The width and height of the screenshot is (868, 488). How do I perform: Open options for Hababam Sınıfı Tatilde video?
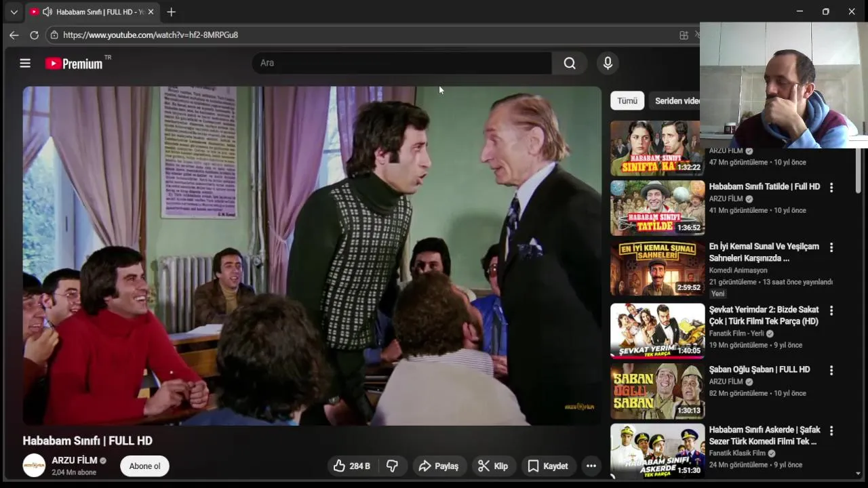point(831,187)
